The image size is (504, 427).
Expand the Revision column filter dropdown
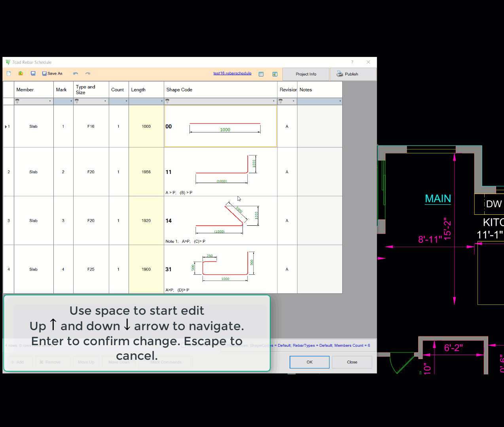[x=294, y=101]
